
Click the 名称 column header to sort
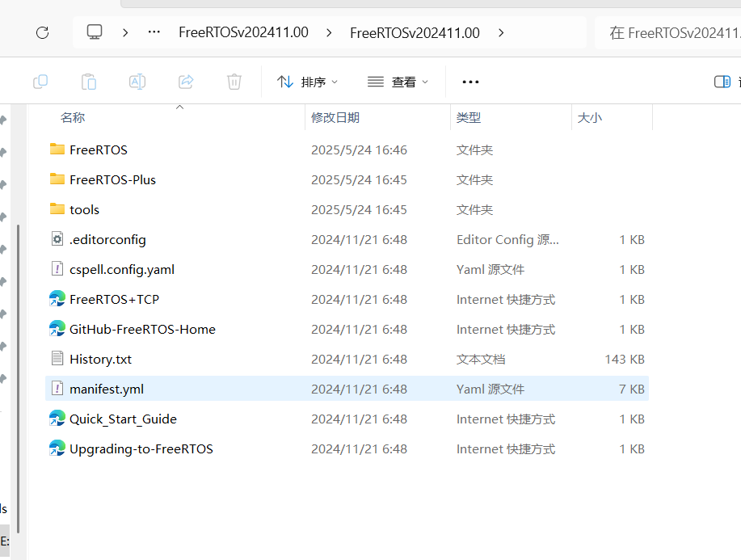tap(73, 117)
